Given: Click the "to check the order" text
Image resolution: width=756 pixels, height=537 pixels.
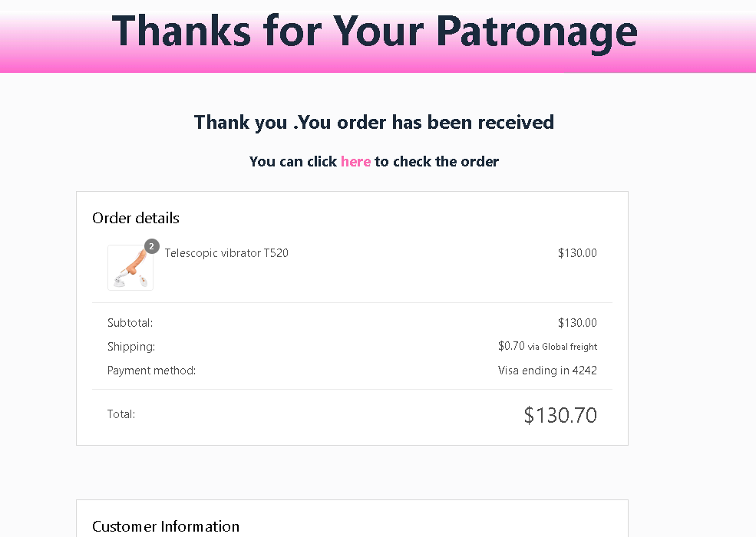Looking at the screenshot, I should click(x=437, y=161).
